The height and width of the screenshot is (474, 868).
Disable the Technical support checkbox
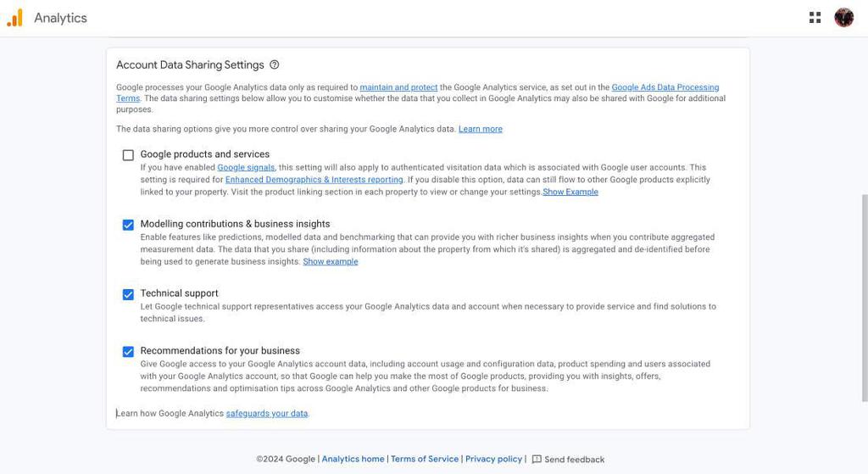(128, 294)
